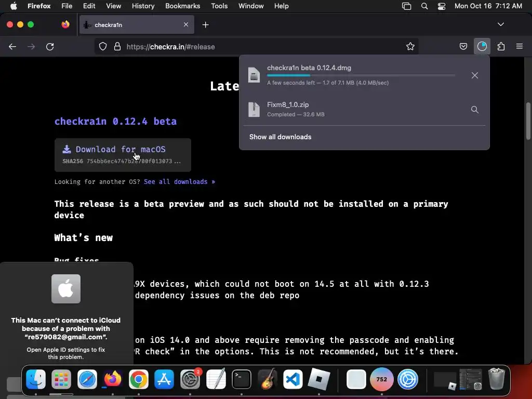Save page to Pocket
532x399 pixels.
pyautogui.click(x=463, y=46)
